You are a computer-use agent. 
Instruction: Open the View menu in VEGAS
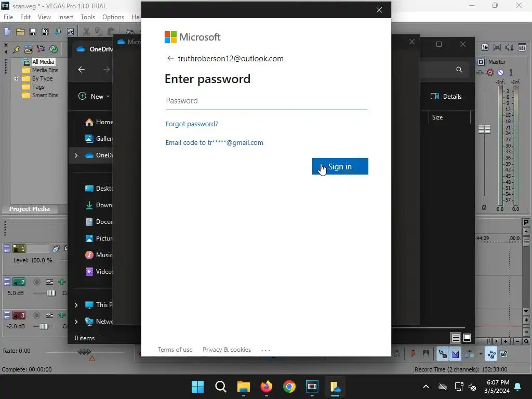pyautogui.click(x=44, y=17)
